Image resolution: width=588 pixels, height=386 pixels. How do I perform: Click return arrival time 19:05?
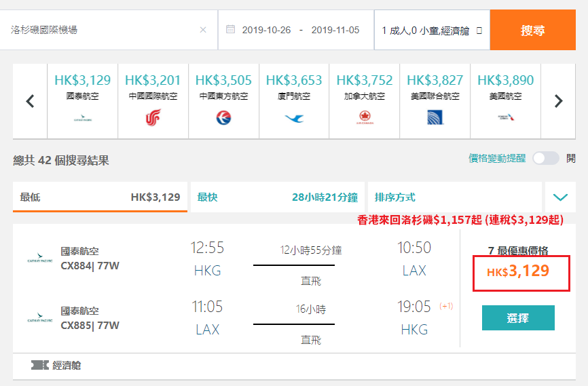click(414, 307)
